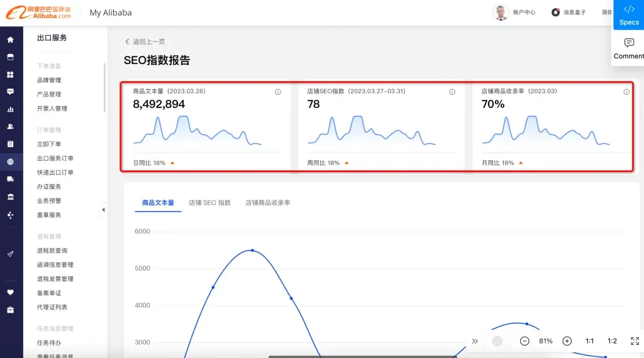Set zoom scale to 1:1
The image size is (644, 358).
tap(589, 341)
